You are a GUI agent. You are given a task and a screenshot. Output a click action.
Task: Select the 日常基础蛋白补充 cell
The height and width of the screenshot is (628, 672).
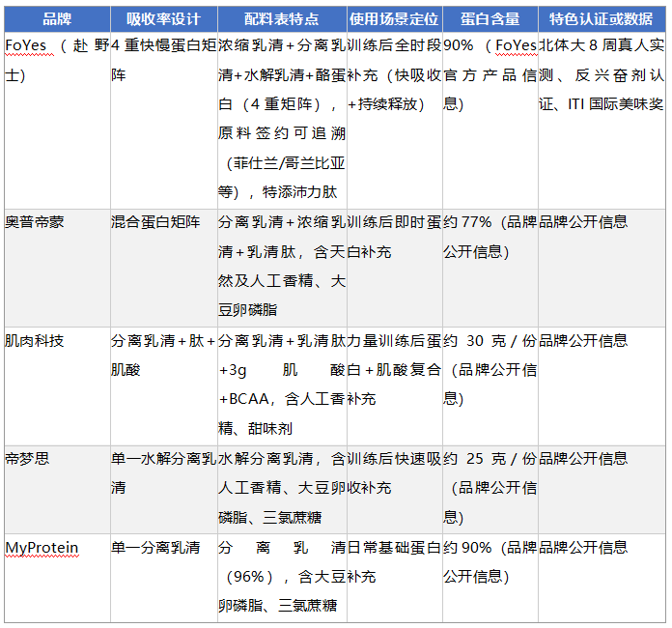[x=394, y=578]
